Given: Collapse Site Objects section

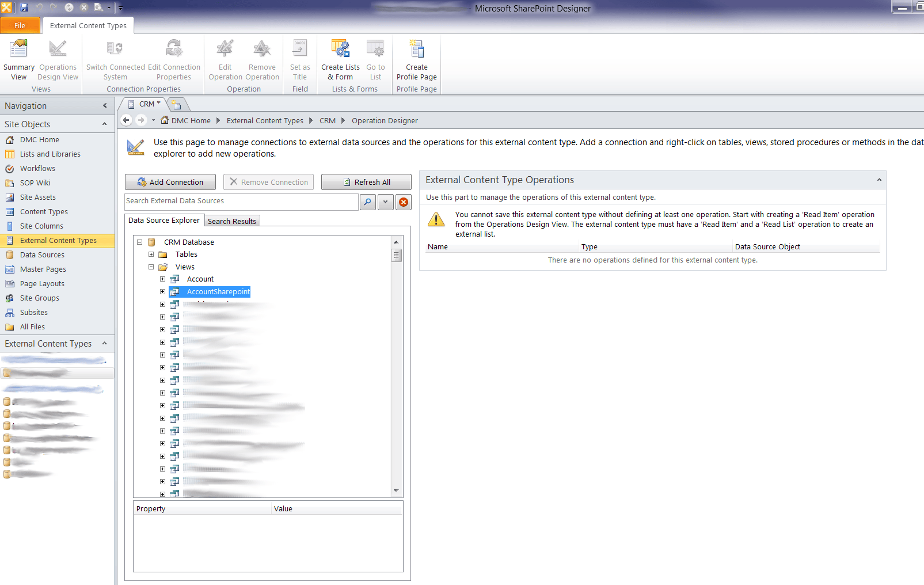Looking at the screenshot, I should pos(105,124).
